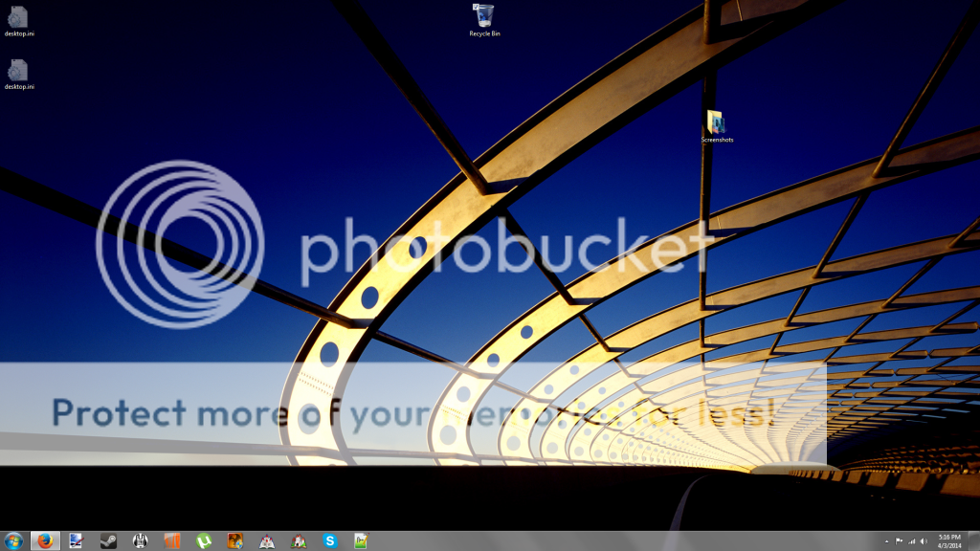Click the black-and-white round icon beside Steam

pyautogui.click(x=140, y=541)
